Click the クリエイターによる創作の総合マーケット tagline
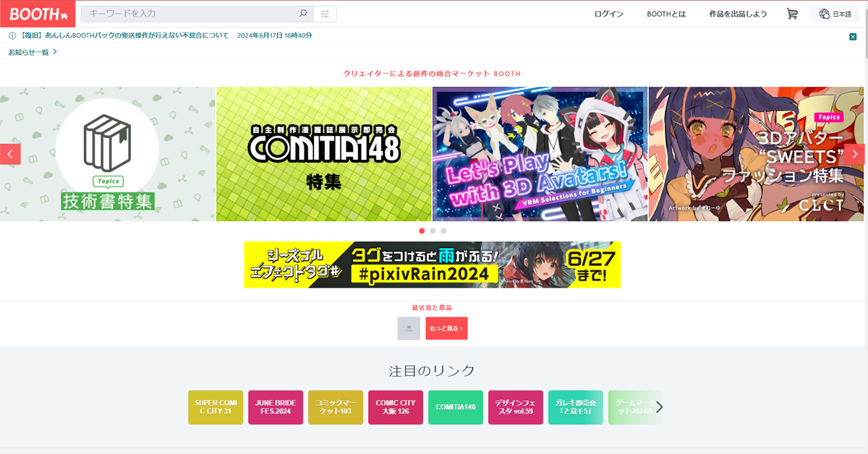This screenshot has height=454, width=868. [x=433, y=74]
